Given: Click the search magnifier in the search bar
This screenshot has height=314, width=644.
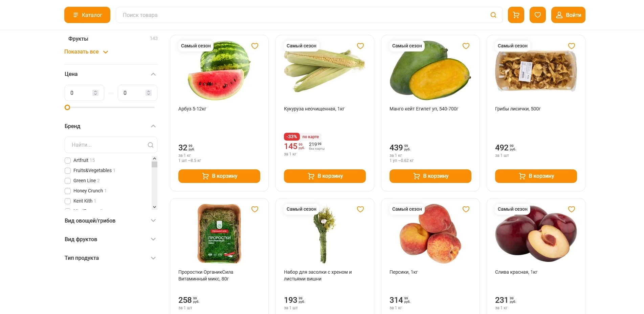Looking at the screenshot, I should point(493,15).
